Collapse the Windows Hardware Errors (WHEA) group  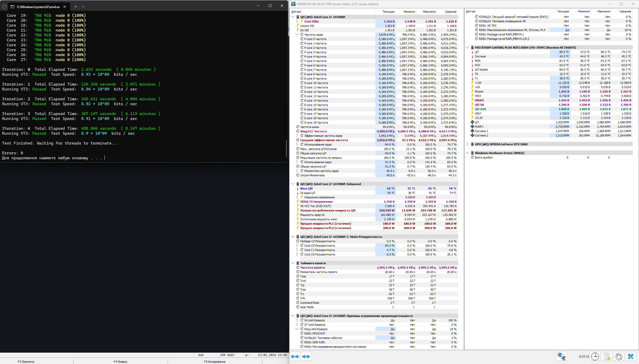(x=467, y=153)
